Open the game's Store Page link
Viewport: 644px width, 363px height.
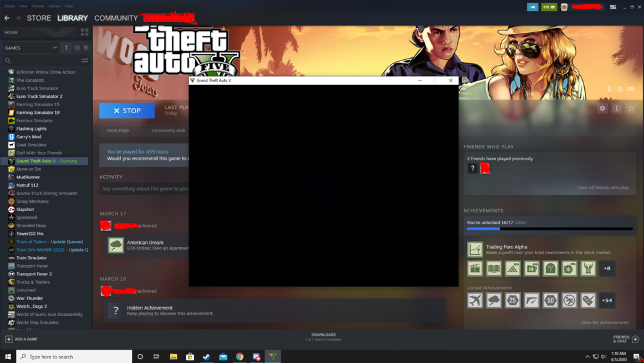(117, 130)
